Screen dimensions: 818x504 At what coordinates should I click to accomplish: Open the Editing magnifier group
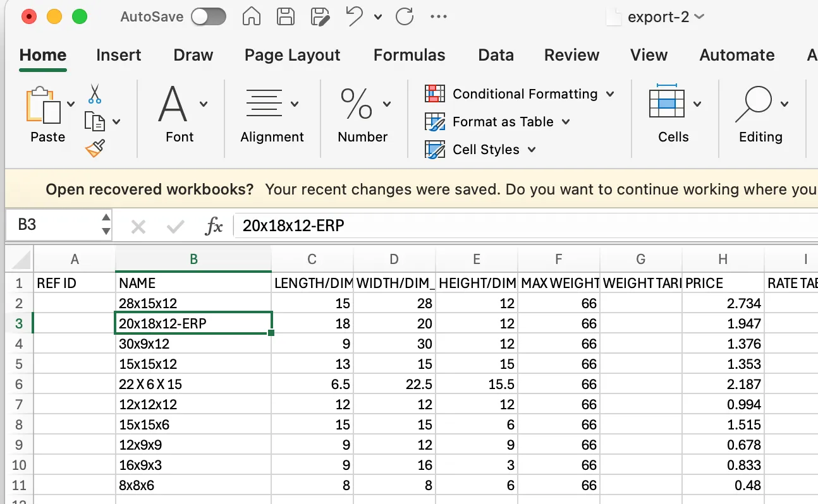(761, 114)
